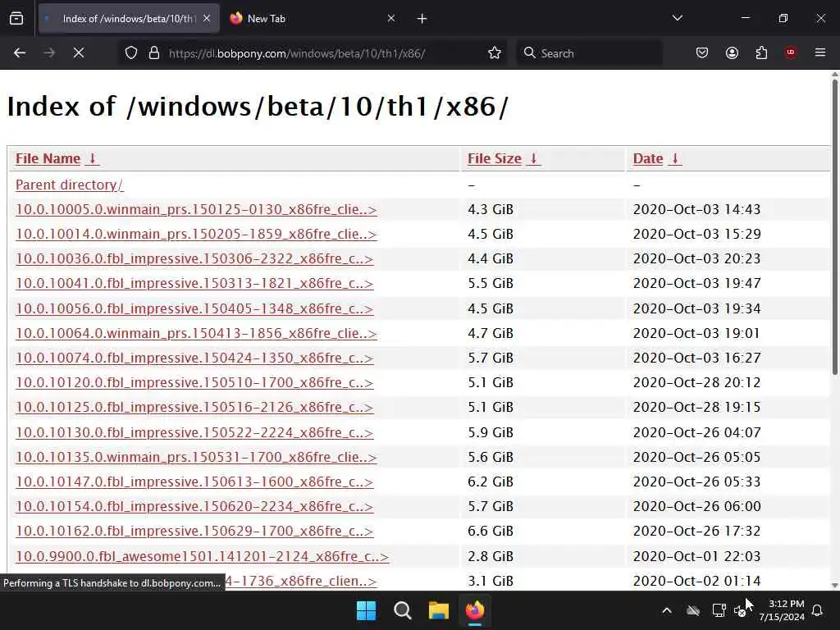Open 10.0.10036.0.fbl_impressive link
The width and height of the screenshot is (840, 630).
pos(194,258)
